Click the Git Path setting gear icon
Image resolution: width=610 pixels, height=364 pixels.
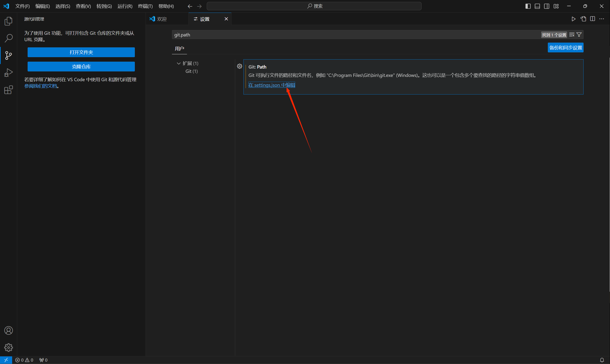tap(239, 66)
